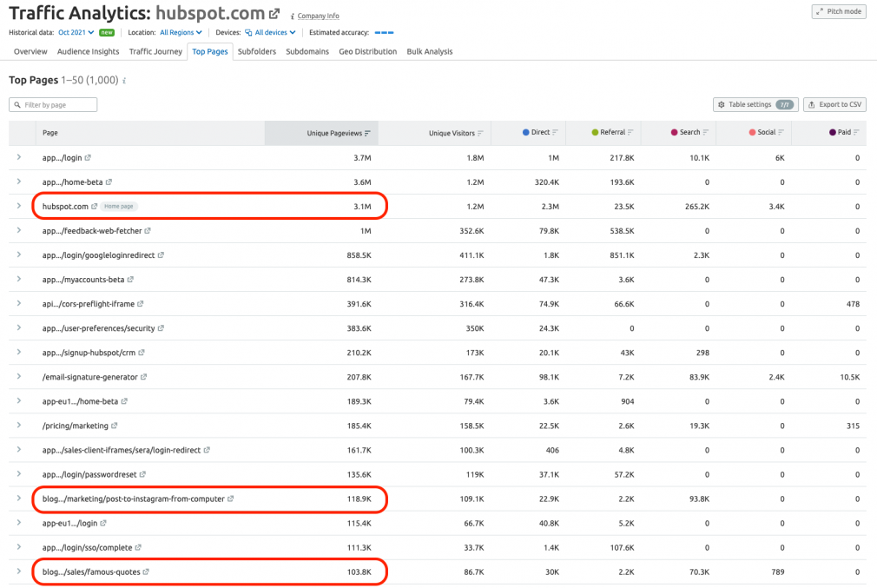Switch to the Bulk Analysis tab
The width and height of the screenshot is (877, 588).
pyautogui.click(x=430, y=51)
